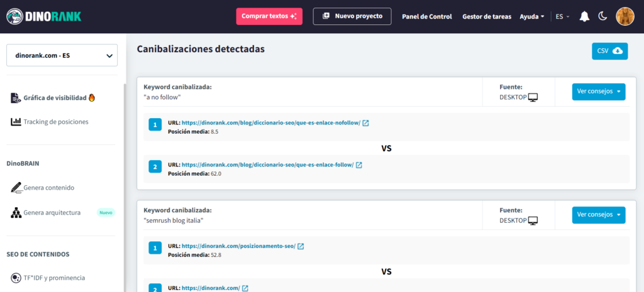This screenshot has height=292, width=644.
Task: Click the Nuevo badge on Genera arquitectura
Action: 106,212
